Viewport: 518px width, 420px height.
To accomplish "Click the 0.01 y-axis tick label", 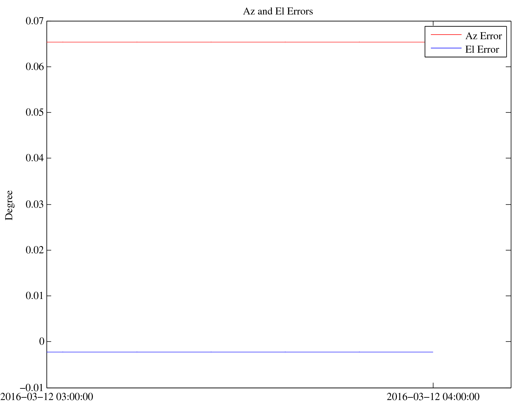I will [34, 296].
